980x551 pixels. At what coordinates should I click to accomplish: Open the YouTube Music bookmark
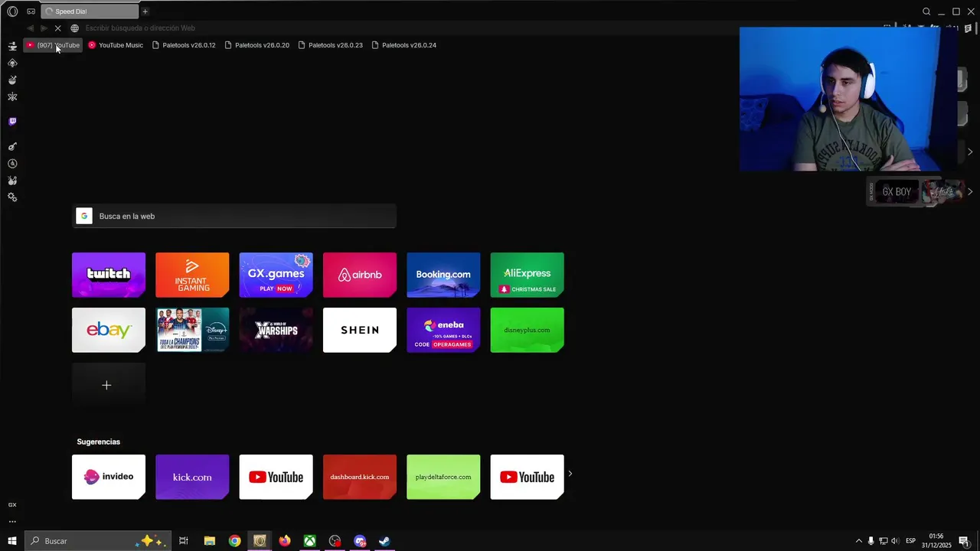pos(116,45)
